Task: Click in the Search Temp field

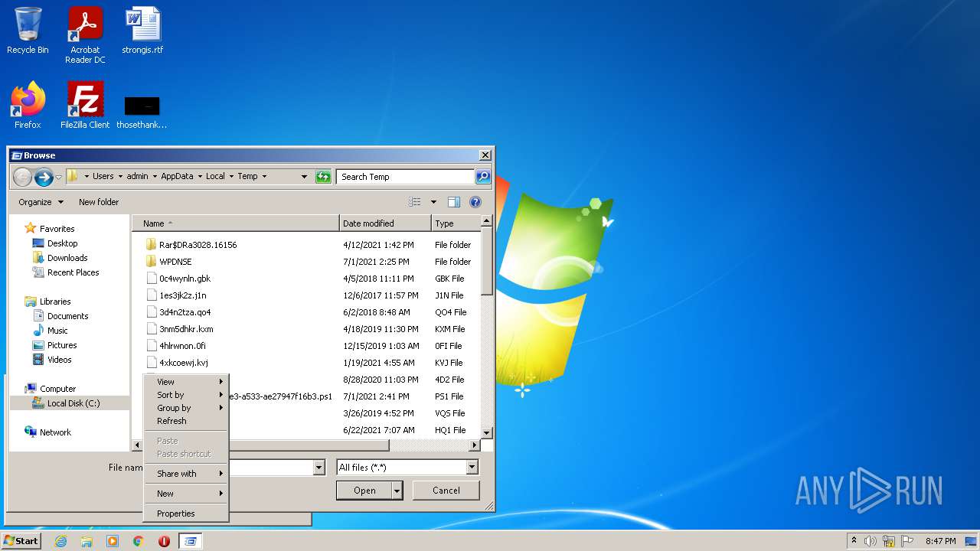Action: [x=406, y=177]
